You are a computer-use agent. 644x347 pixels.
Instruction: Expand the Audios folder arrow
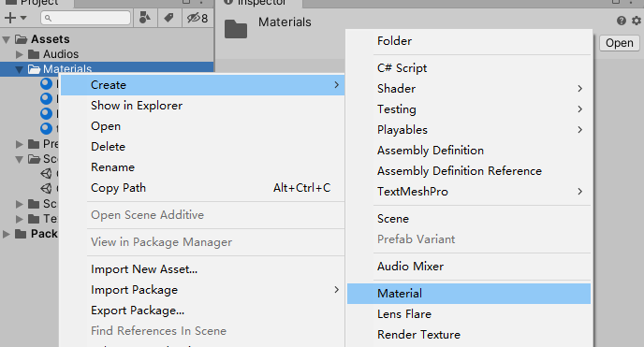pyautogui.click(x=19, y=54)
